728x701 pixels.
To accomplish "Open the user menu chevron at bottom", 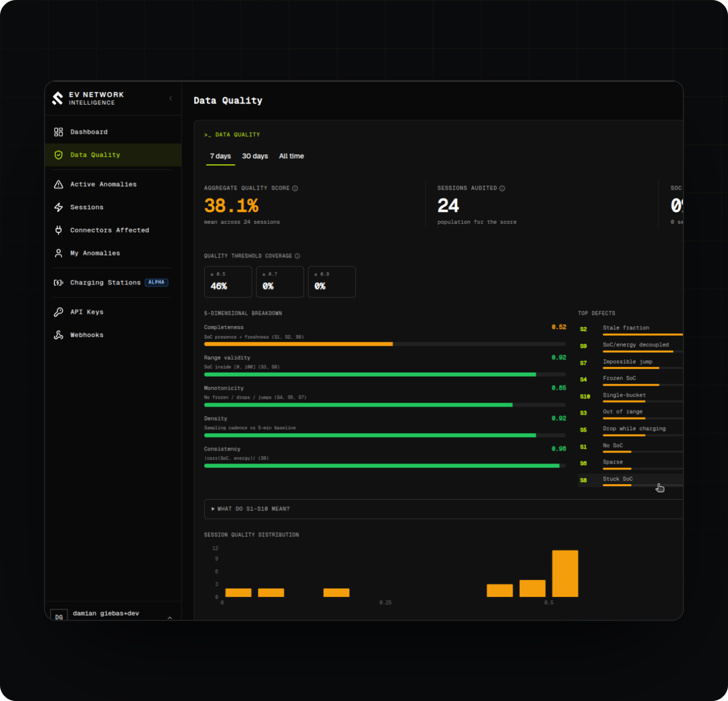I will tap(170, 618).
